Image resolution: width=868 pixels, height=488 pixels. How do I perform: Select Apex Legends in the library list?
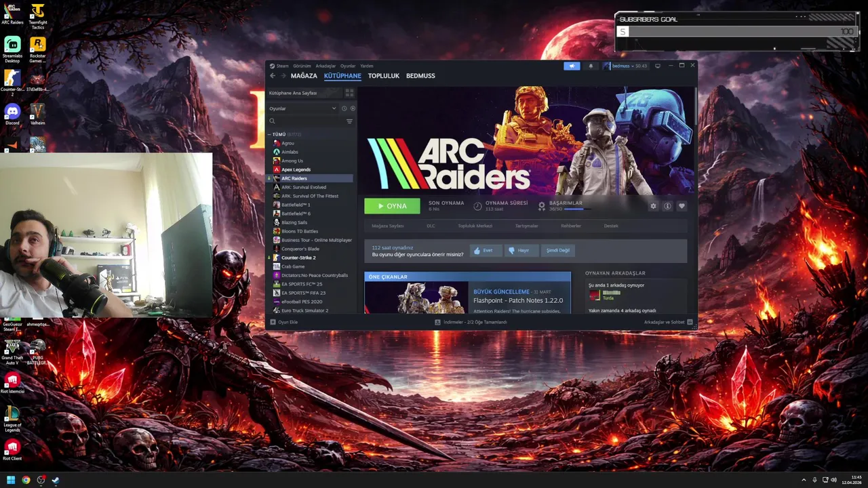coord(296,169)
